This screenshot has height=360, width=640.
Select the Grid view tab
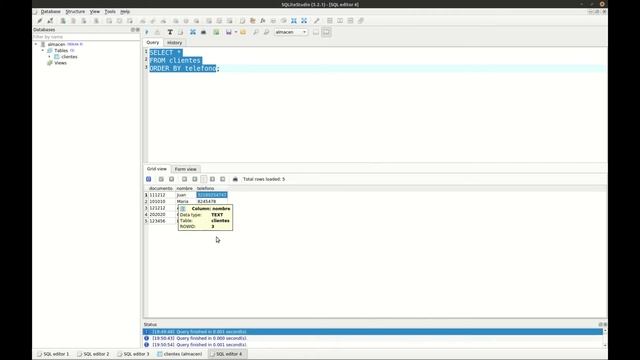pos(157,169)
